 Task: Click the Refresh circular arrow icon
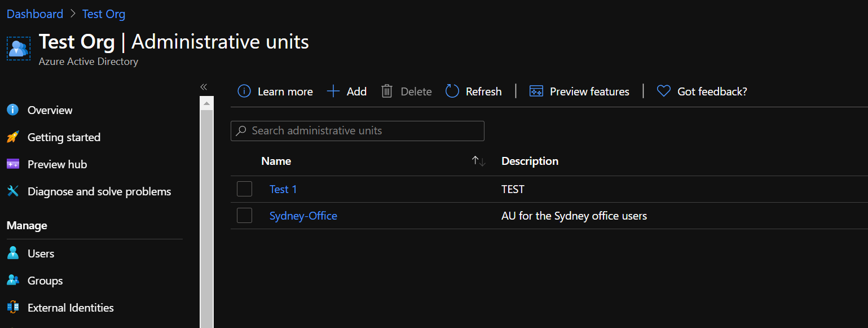pos(452,91)
